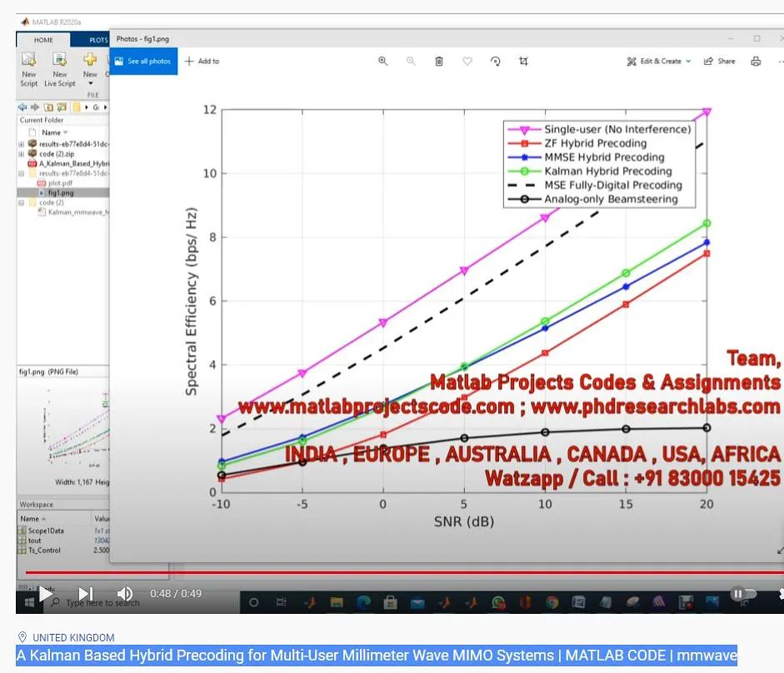Mute the video with speaker icon
Viewport: 784px width, 673px height.
[x=124, y=594]
